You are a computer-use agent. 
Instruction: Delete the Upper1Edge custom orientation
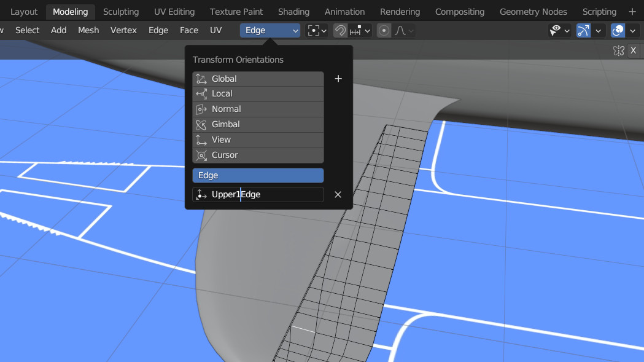[338, 195]
